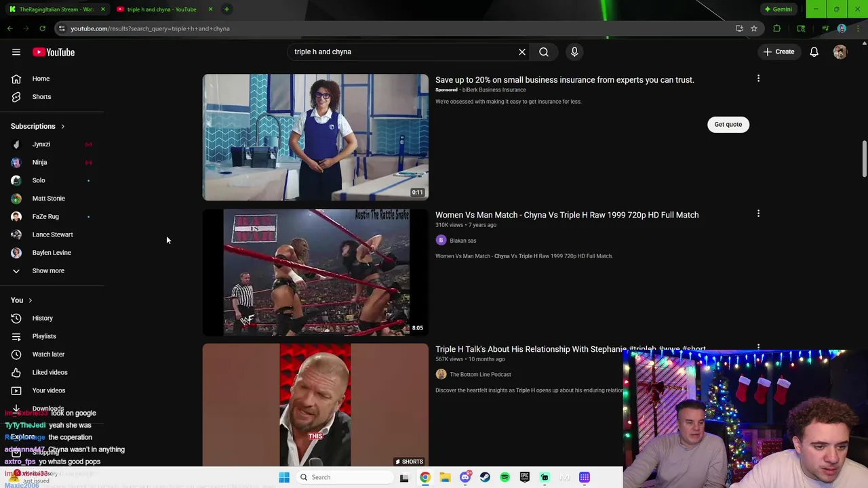Open the more options menu for the insurance ad
The image size is (868, 488).
(x=758, y=79)
